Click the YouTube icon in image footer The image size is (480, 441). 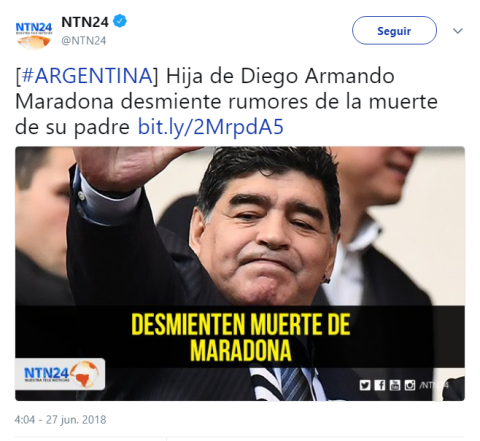point(395,385)
